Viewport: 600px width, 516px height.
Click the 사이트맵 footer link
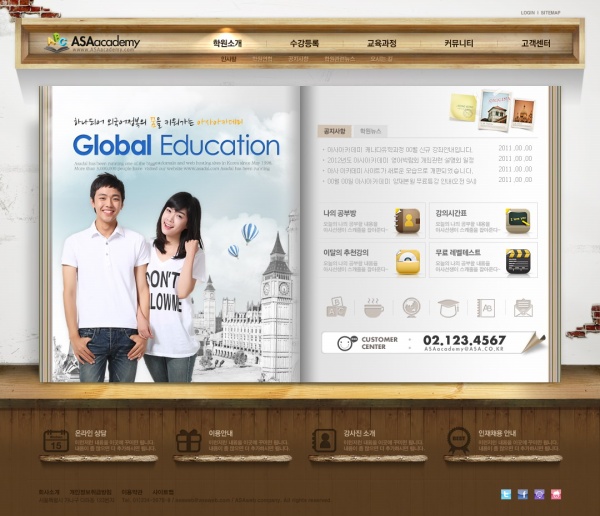[x=163, y=492]
